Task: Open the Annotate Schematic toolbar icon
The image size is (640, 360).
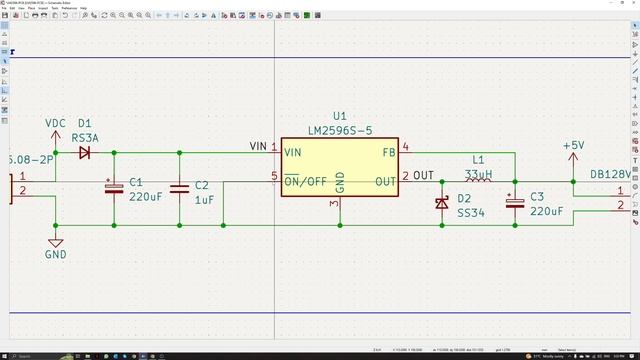Action: point(253,15)
